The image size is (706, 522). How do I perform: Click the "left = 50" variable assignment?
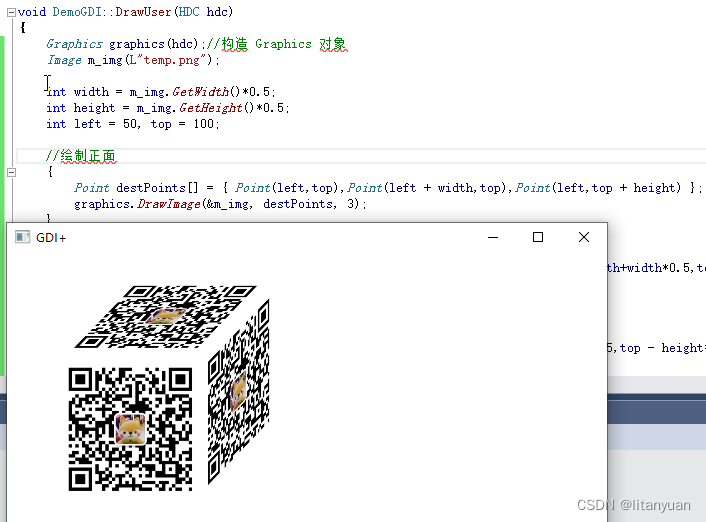105,124
